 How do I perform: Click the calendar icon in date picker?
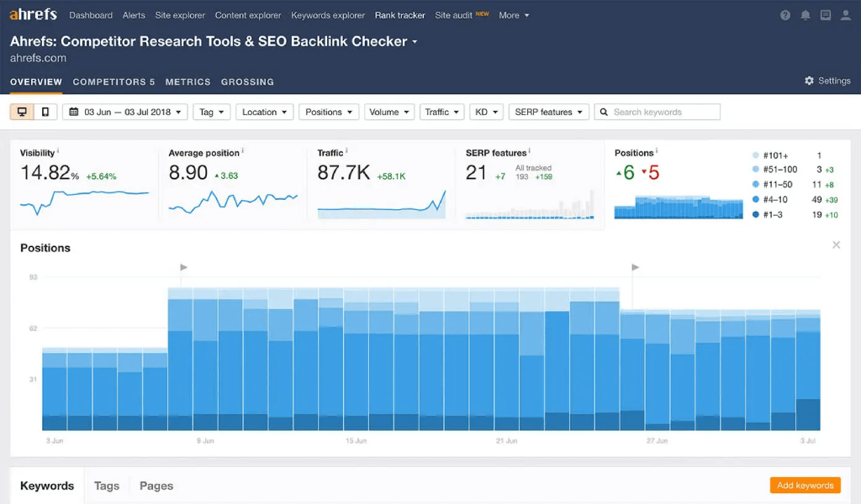pyautogui.click(x=74, y=112)
